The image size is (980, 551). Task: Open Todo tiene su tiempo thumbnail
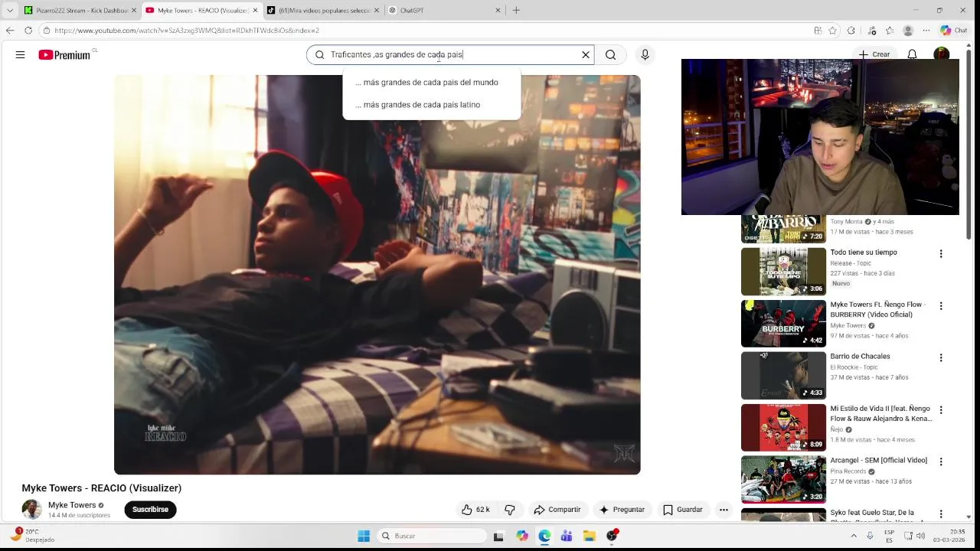point(783,272)
